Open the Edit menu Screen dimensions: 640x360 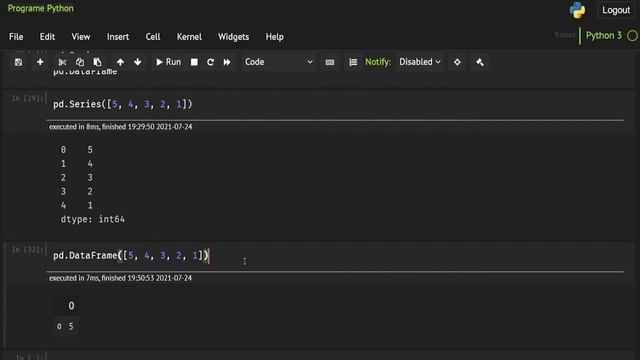(x=47, y=37)
